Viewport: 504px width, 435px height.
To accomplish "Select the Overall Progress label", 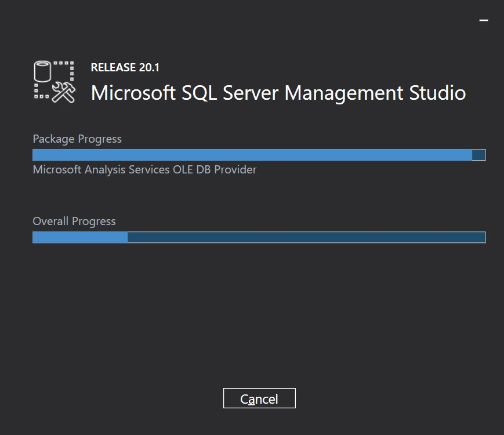I will pos(74,221).
